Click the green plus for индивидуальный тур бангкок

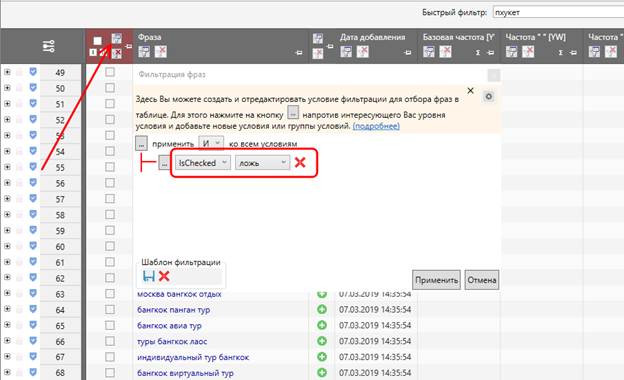(x=322, y=357)
